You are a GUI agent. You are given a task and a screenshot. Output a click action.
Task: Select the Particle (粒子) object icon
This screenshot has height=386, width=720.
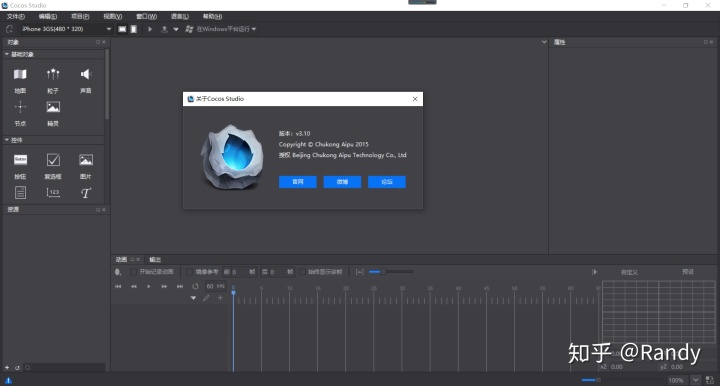tap(53, 74)
